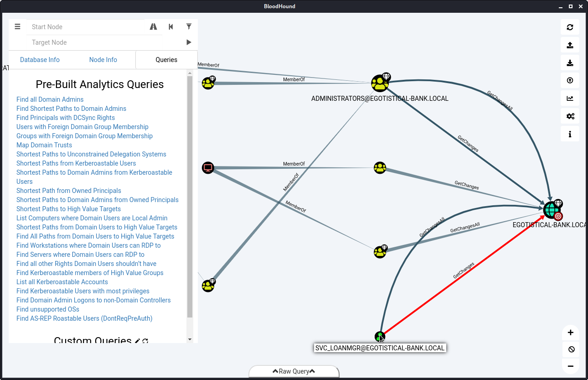This screenshot has width=588, height=380.
Task: Refresh custom queries icon
Action: coord(145,341)
